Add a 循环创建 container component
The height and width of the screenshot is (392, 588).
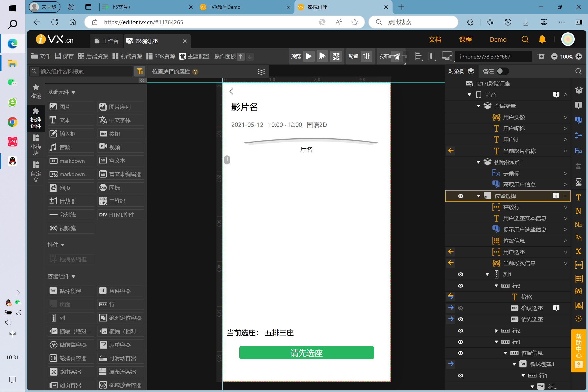click(71, 291)
